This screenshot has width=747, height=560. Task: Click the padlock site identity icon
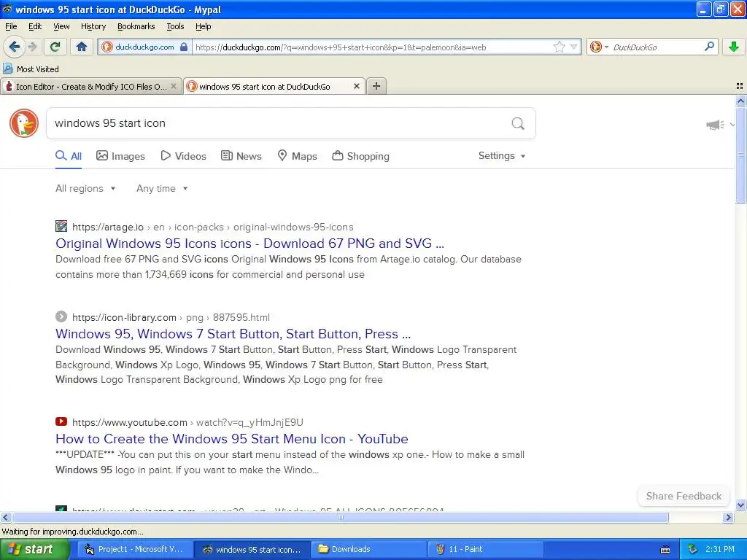(184, 47)
